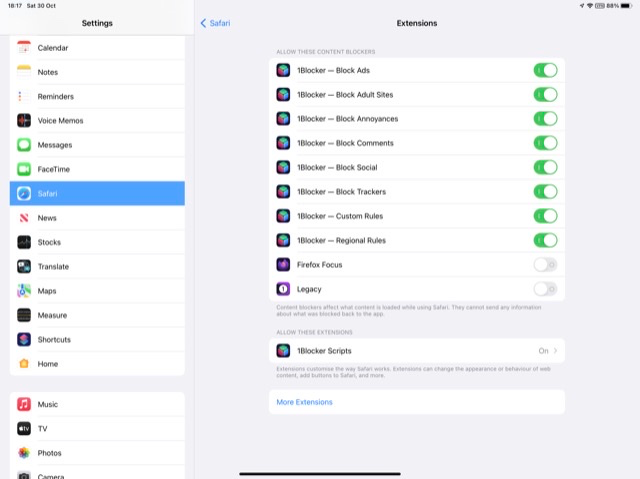This screenshot has width=640, height=479.
Task: Open the News app icon
Action: tap(24, 218)
